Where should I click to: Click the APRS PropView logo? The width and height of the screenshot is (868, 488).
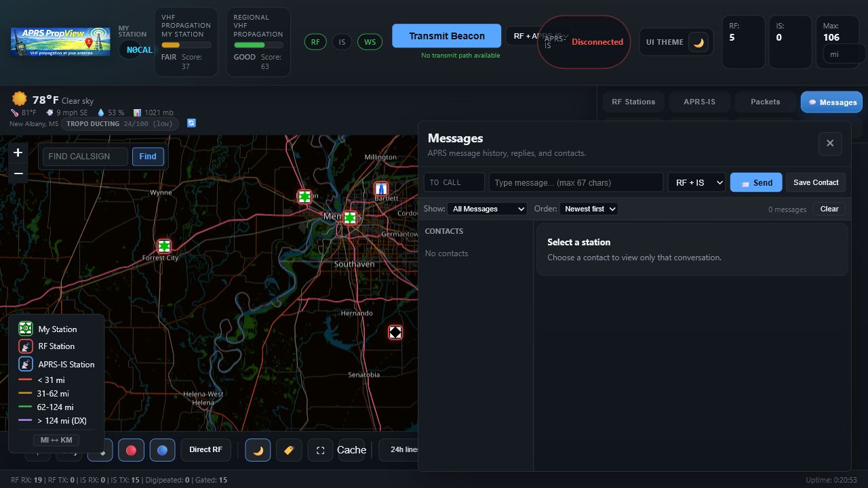point(60,42)
